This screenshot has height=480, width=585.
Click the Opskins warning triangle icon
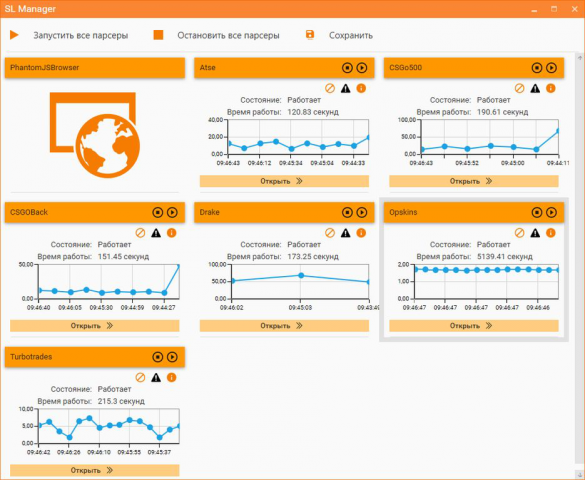click(x=535, y=233)
